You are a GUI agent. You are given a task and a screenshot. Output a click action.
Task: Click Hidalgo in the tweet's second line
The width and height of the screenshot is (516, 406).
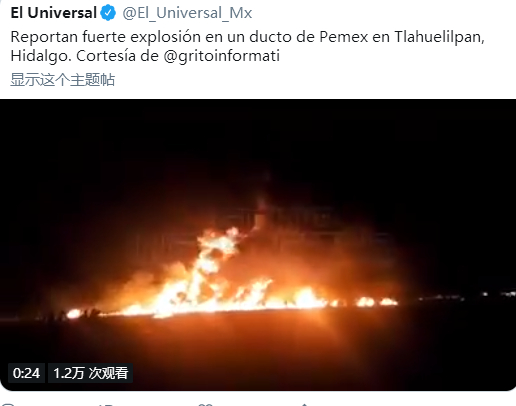pyautogui.click(x=41, y=56)
